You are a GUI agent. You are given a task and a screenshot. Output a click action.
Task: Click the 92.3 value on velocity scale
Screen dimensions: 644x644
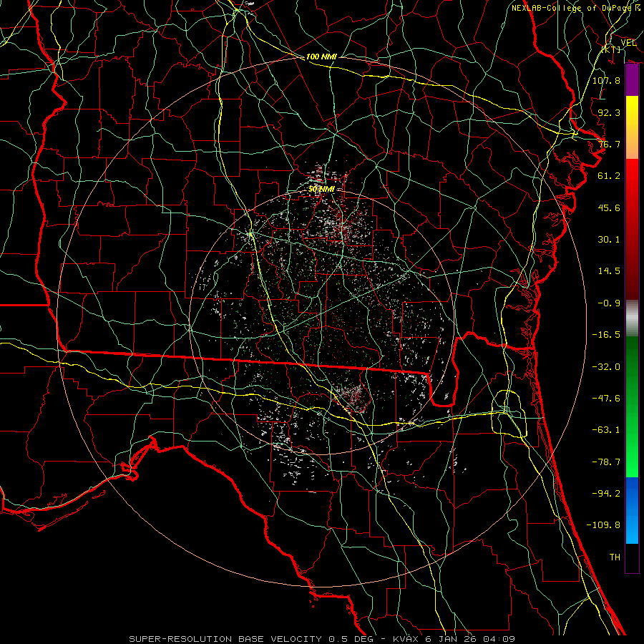[609, 112]
